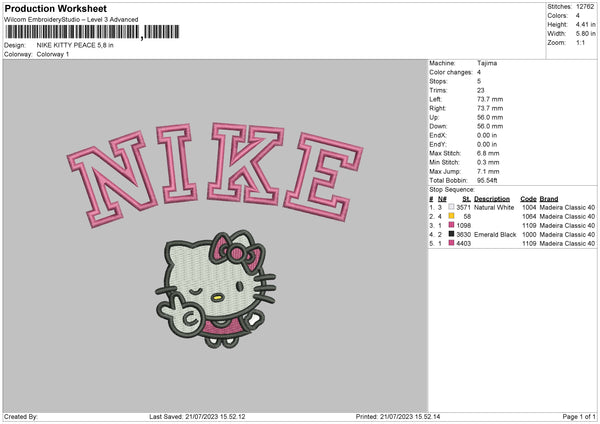Click the Brand column header
600x424 pixels.
(549, 199)
